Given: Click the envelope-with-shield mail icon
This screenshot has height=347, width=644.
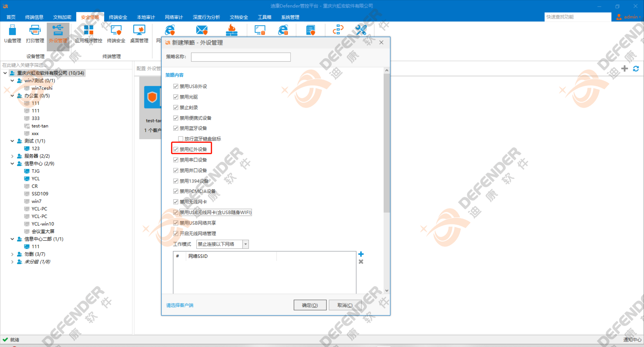Looking at the screenshot, I should (202, 30).
